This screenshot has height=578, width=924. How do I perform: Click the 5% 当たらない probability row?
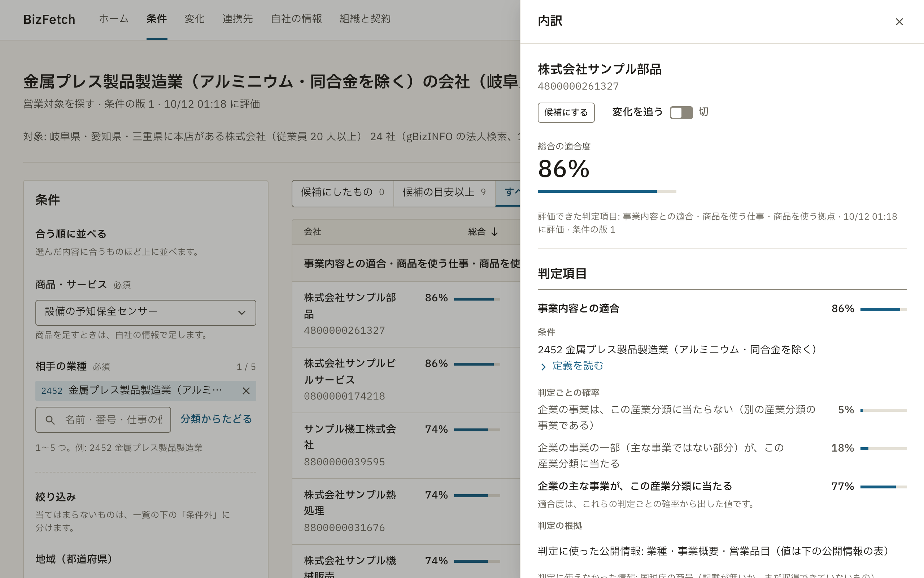pyautogui.click(x=722, y=418)
